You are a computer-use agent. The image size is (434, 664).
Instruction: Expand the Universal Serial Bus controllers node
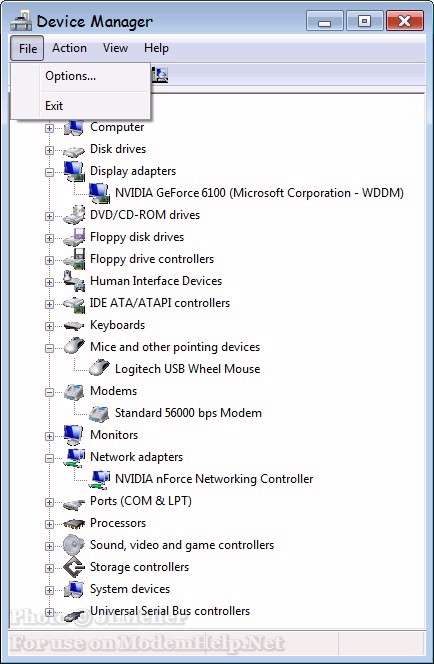point(50,612)
